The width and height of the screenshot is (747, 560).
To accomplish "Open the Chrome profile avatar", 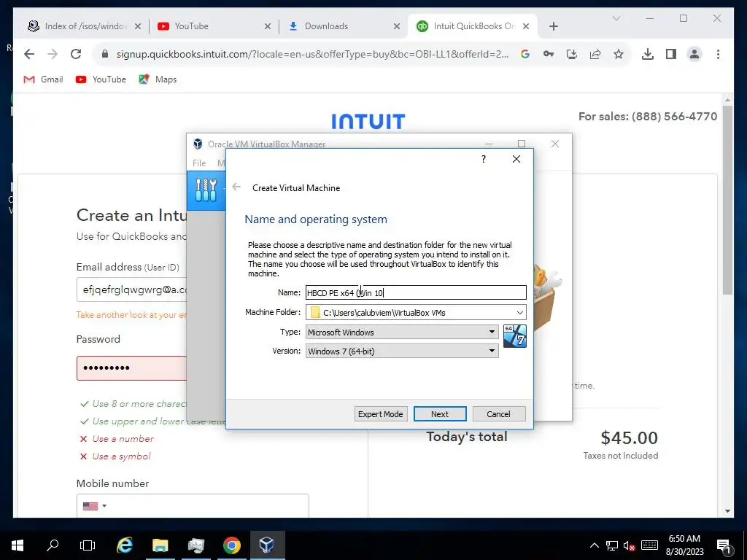I will coord(694,54).
